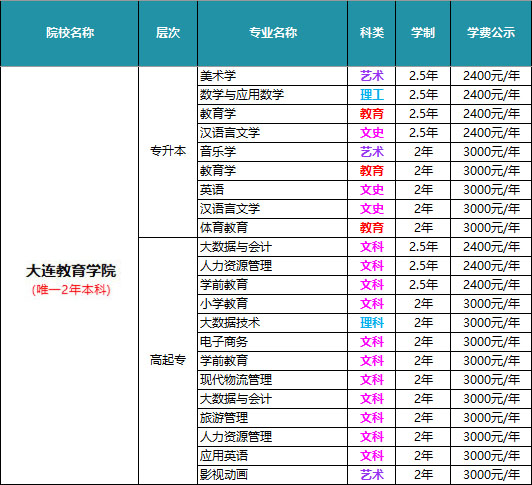Click 教育 category in 体育教育 row
Screen dimensions: 532x485
click(x=372, y=227)
